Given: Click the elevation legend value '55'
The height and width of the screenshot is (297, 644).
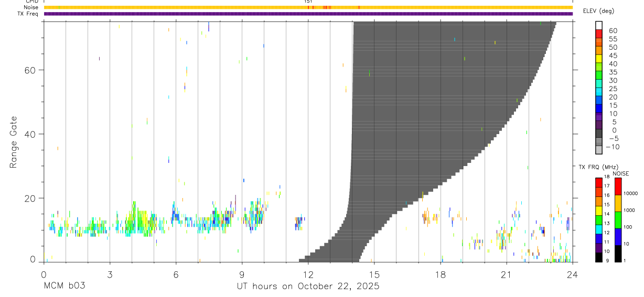Looking at the screenshot, I should click(612, 39).
